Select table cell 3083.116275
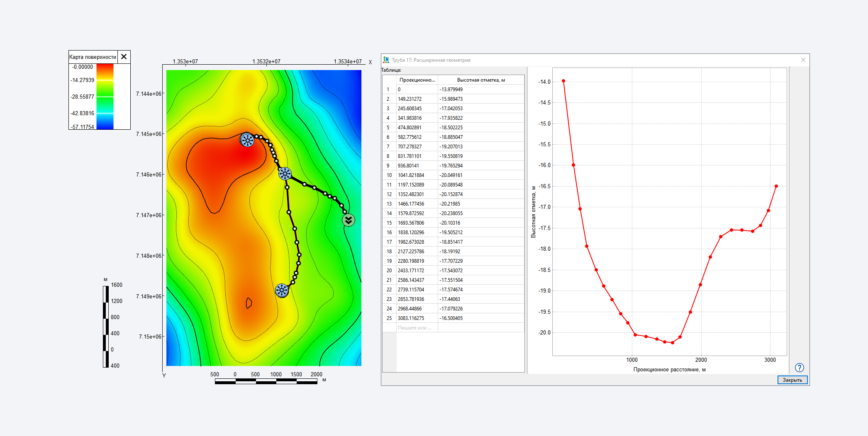Image resolution: width=868 pixels, height=436 pixels. tap(417, 318)
